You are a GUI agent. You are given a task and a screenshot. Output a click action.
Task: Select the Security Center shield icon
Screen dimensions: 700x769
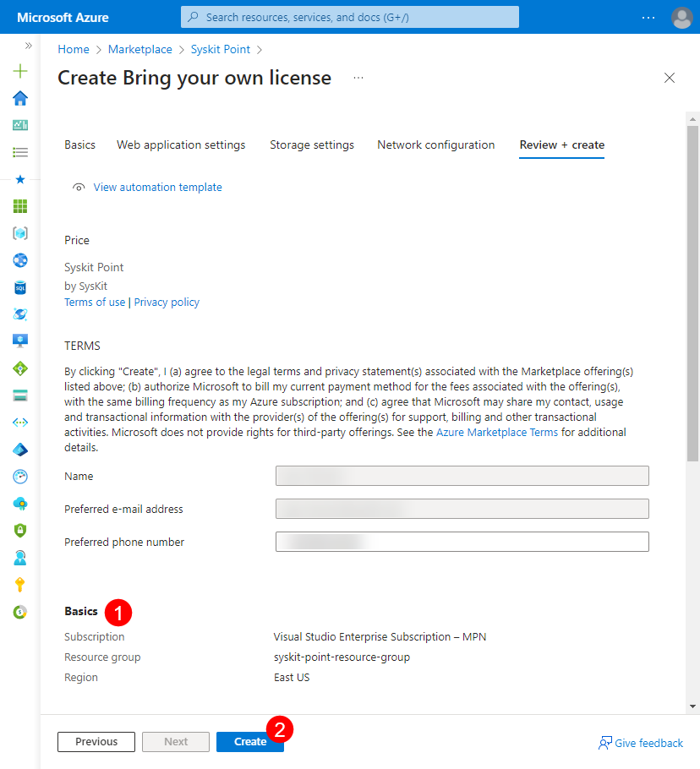[19, 530]
